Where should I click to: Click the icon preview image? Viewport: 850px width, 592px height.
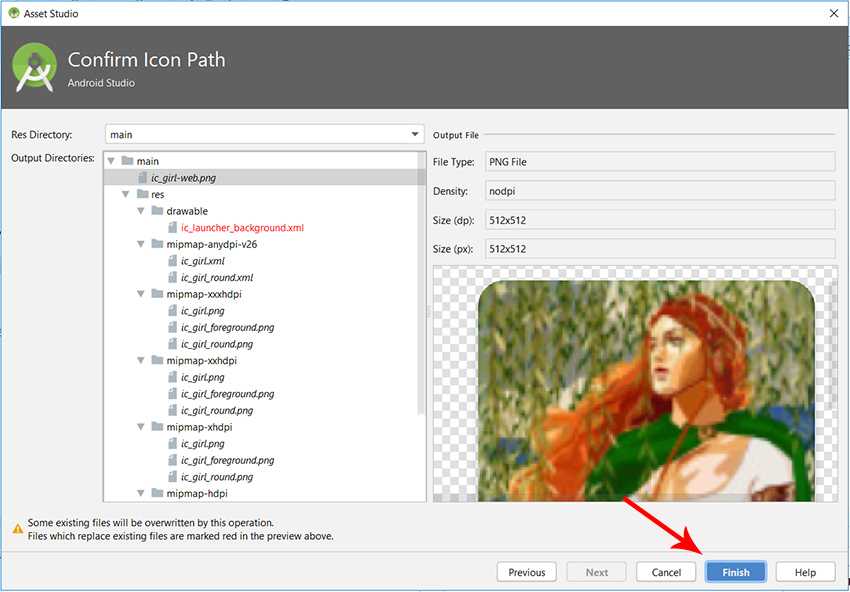(x=645, y=390)
